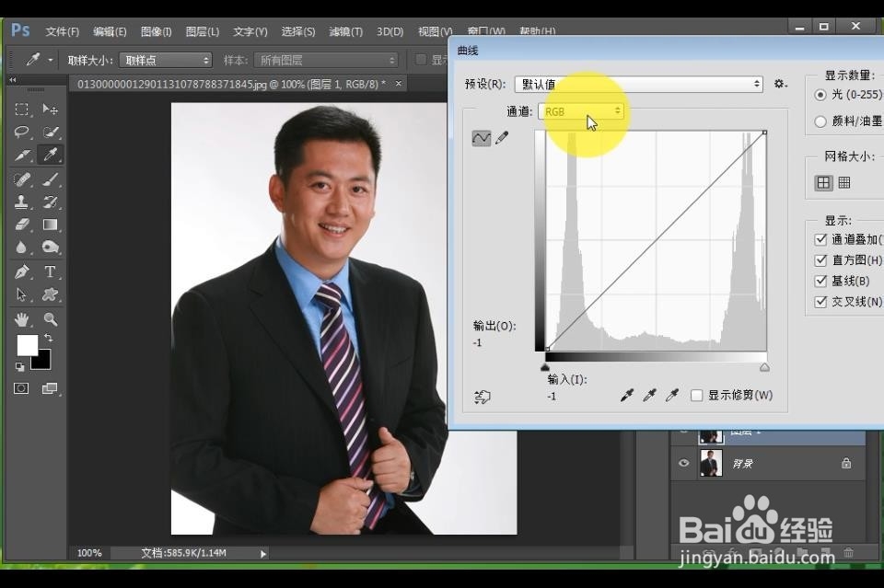Select the Crop/Slice tool
Image resolution: width=884 pixels, height=588 pixels.
tap(22, 155)
